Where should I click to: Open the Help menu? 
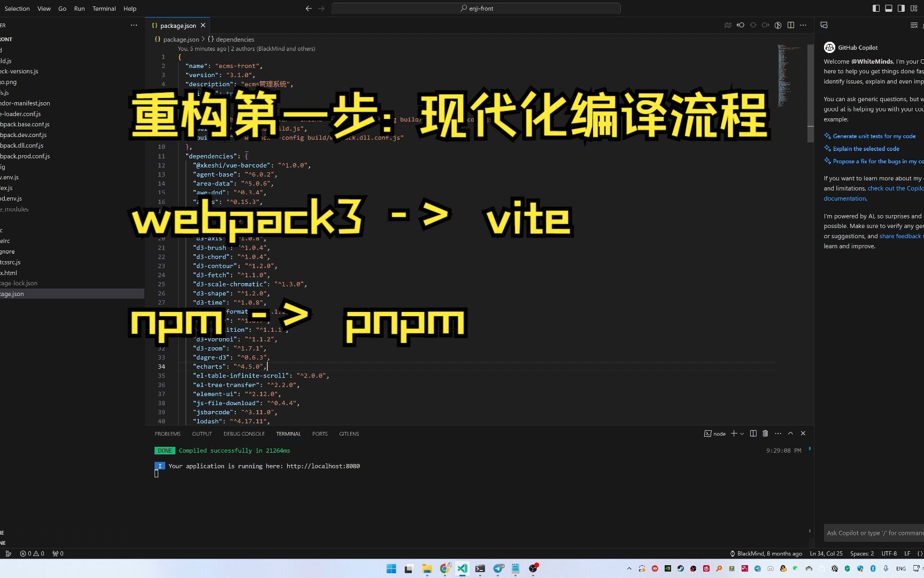point(130,9)
